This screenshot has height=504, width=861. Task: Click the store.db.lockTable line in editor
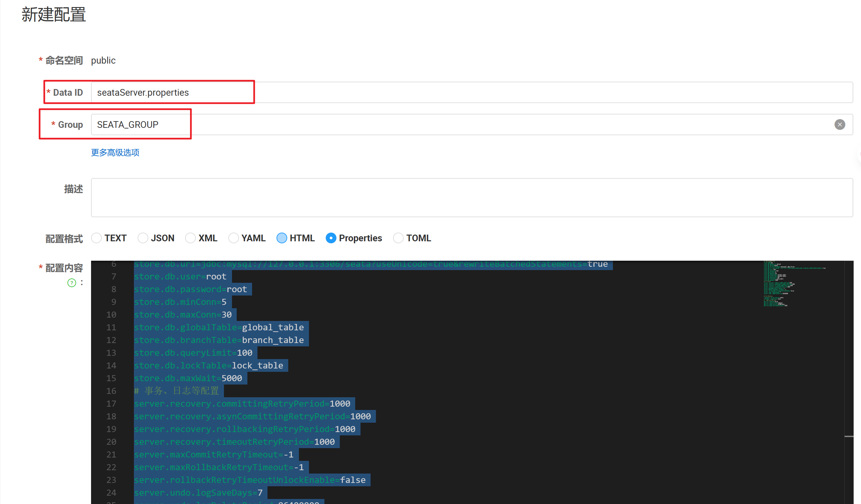pos(209,366)
